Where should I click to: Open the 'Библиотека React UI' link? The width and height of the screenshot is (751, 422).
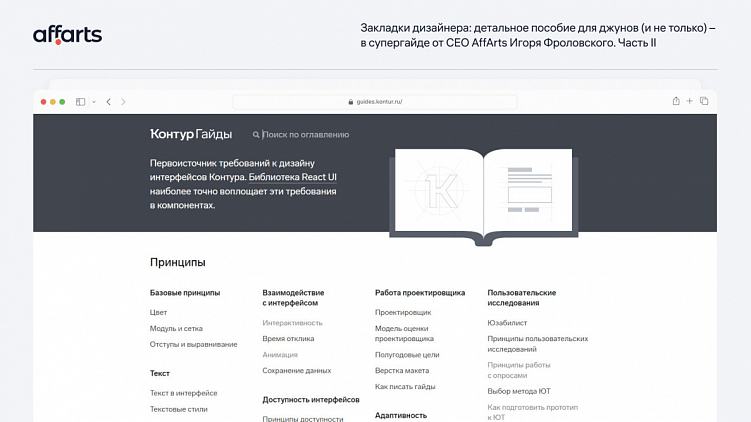coord(293,177)
